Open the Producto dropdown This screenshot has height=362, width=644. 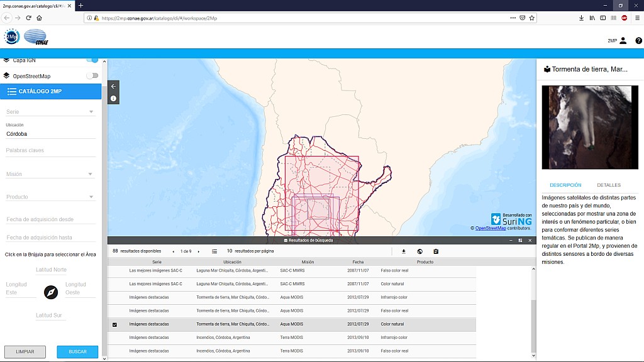pyautogui.click(x=50, y=197)
